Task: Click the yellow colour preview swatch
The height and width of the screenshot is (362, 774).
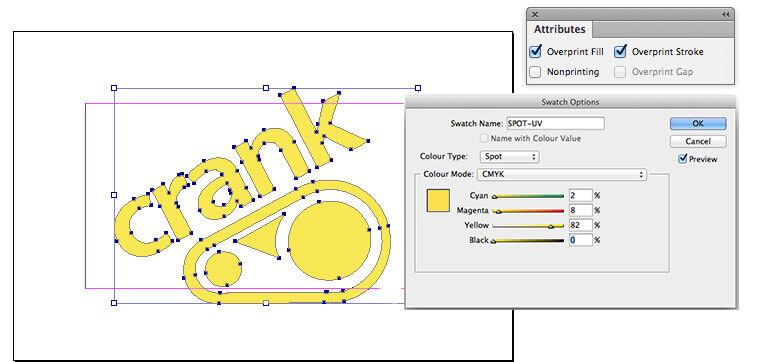Action: coord(438,201)
